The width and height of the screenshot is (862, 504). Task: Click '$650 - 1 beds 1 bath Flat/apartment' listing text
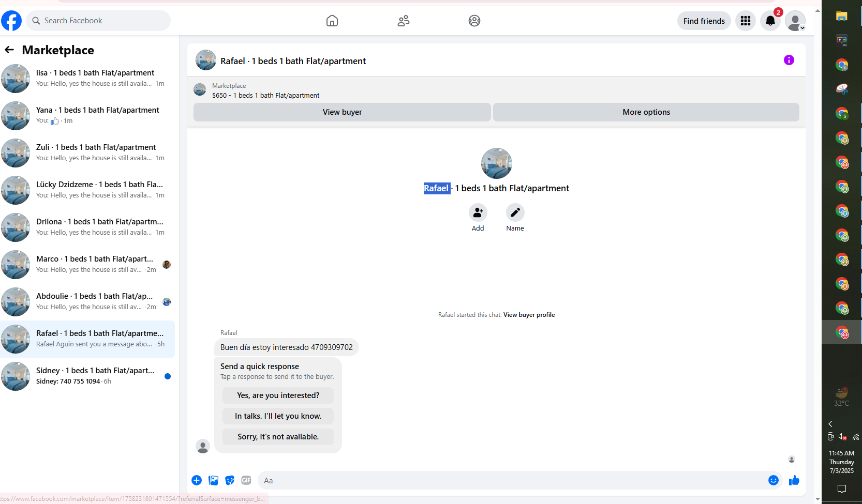(266, 96)
